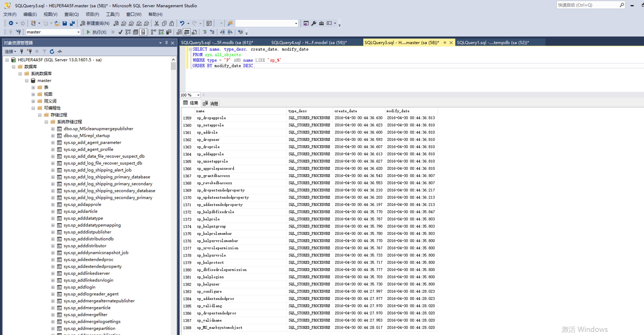Switch to SQLQuery4.sql model tab
644x335 pixels.
pyautogui.click(x=309, y=43)
